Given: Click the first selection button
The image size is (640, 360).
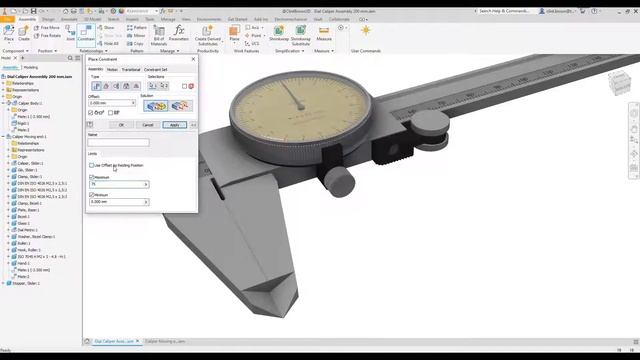Looking at the screenshot, I should click(153, 86).
